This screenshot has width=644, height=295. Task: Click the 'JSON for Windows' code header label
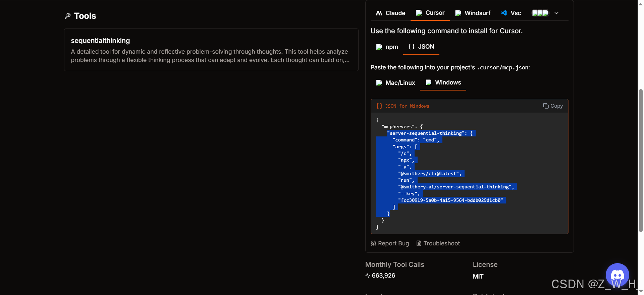pos(407,106)
